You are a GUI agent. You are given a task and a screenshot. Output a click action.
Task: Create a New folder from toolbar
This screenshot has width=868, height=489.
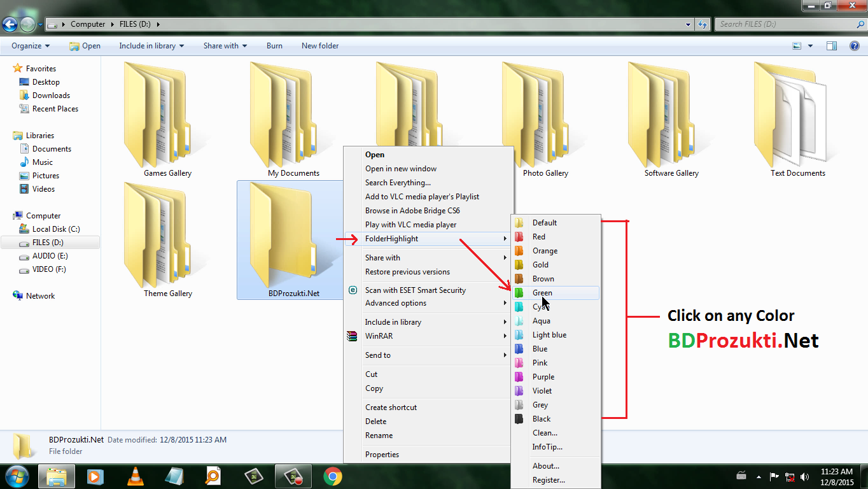click(x=320, y=46)
